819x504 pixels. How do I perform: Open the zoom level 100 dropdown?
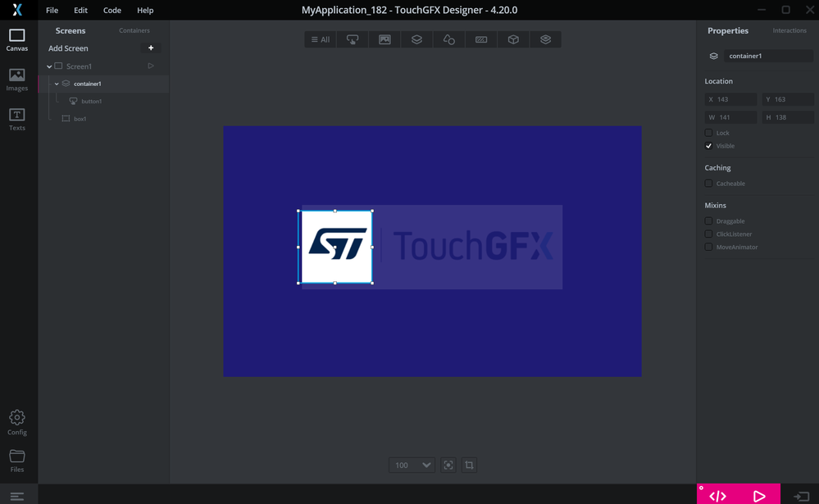[x=412, y=465]
